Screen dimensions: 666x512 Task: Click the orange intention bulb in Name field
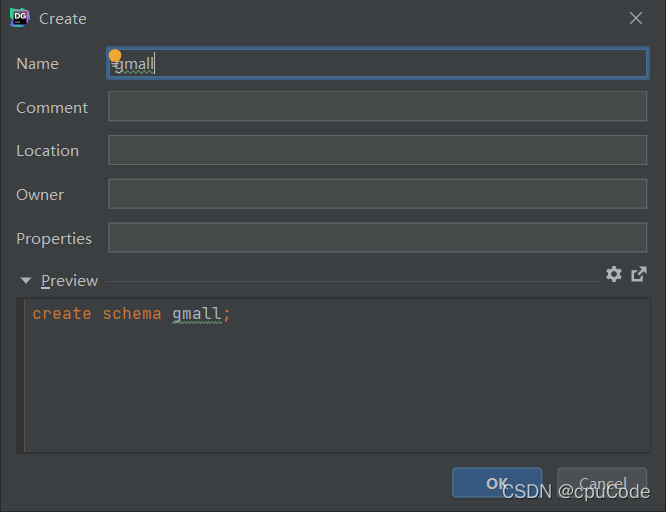point(115,56)
